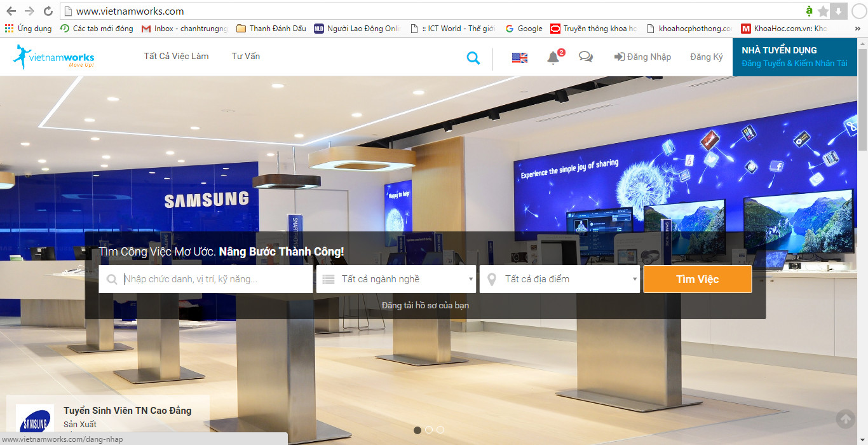The image size is (868, 445).
Task: Select the first carousel slide dot
Action: click(417, 430)
